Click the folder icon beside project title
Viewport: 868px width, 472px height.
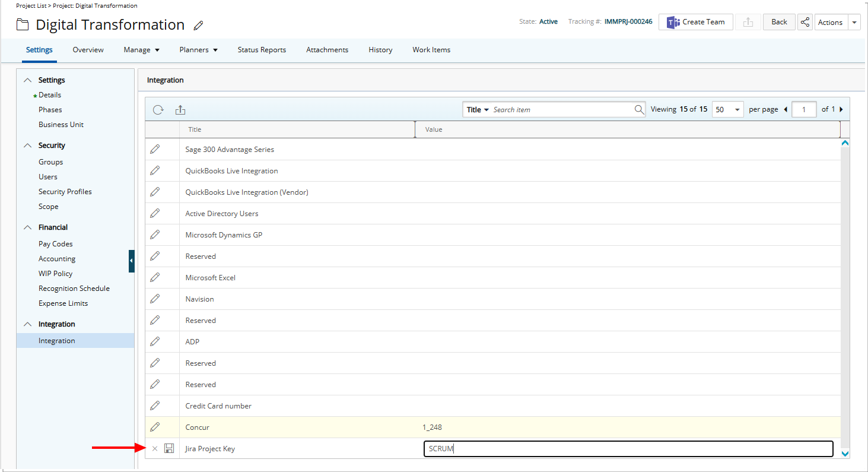coord(23,25)
